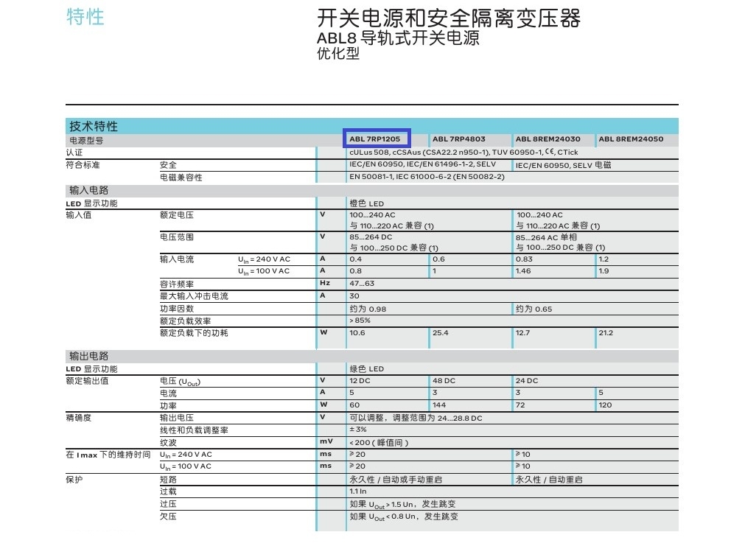Click the '技术特性' section header

pyautogui.click(x=94, y=126)
